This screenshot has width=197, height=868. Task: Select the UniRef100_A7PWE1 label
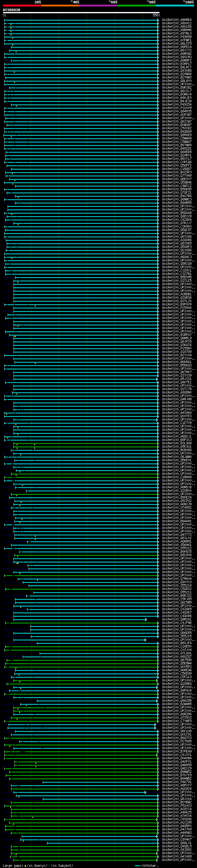click(177, 40)
